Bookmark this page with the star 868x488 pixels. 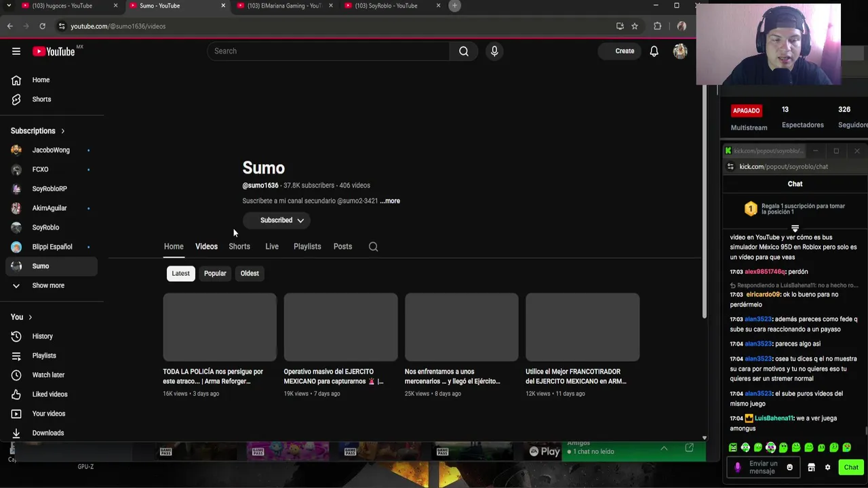[x=635, y=26]
